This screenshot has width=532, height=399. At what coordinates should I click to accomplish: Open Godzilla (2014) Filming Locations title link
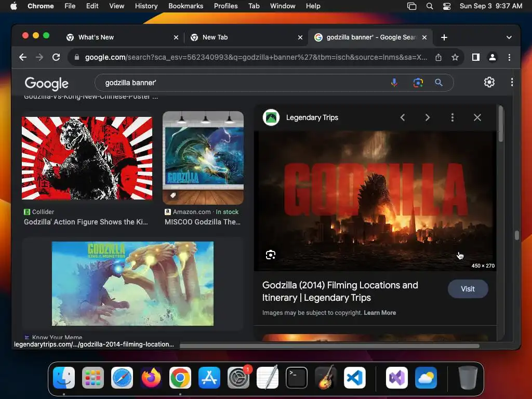click(340, 291)
